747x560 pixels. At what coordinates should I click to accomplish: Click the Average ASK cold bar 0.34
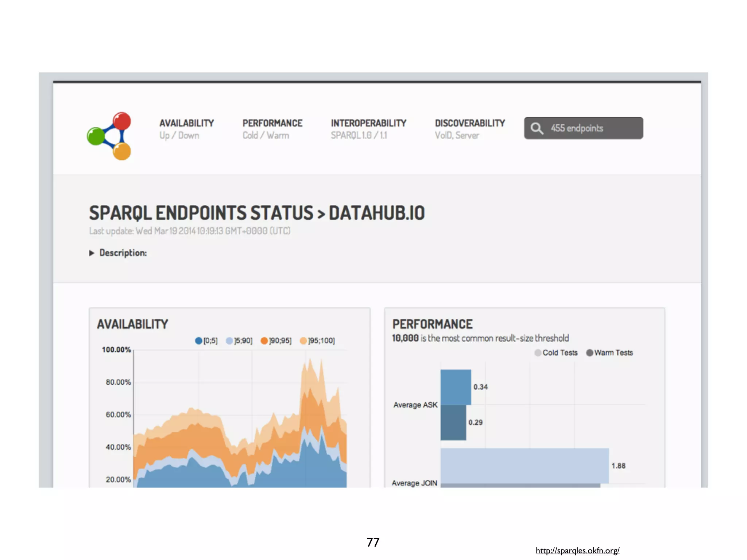click(456, 387)
